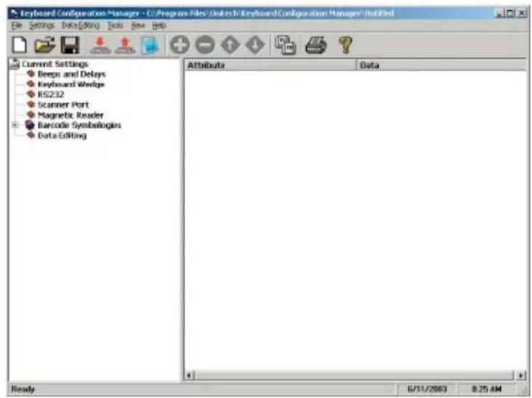Viewport: 532px width, 398px height.
Task: Expand the Barcode Symbologies tree node
Action: coord(15,125)
